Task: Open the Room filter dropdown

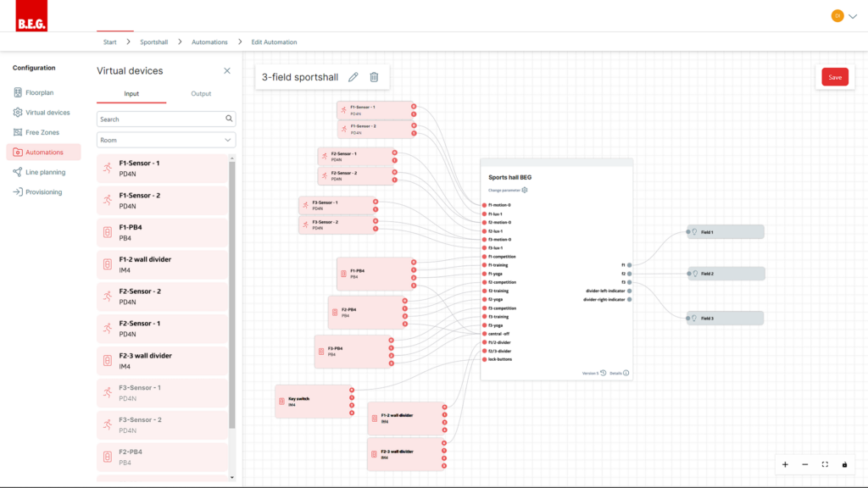Action: (x=165, y=139)
